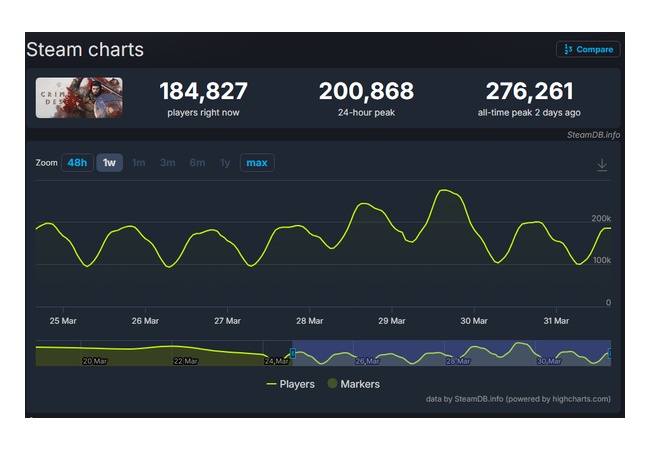
Task: Click the 200,868 24-hour peak figure
Action: coord(366,91)
